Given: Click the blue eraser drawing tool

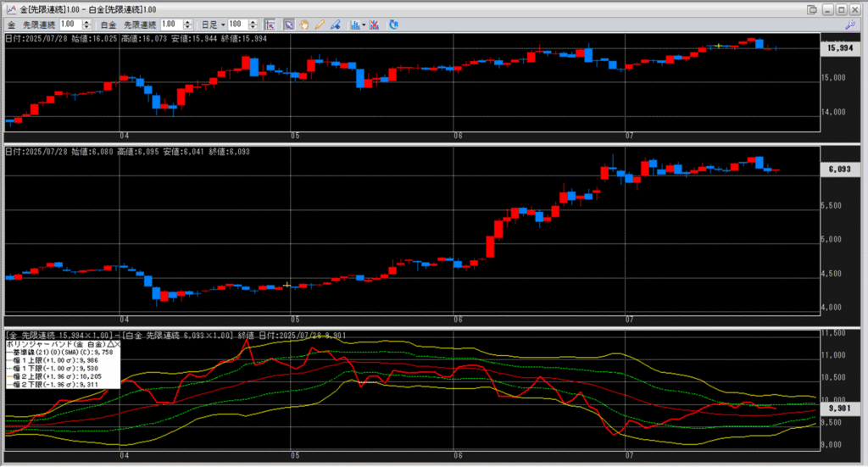Looking at the screenshot, I should [x=336, y=25].
